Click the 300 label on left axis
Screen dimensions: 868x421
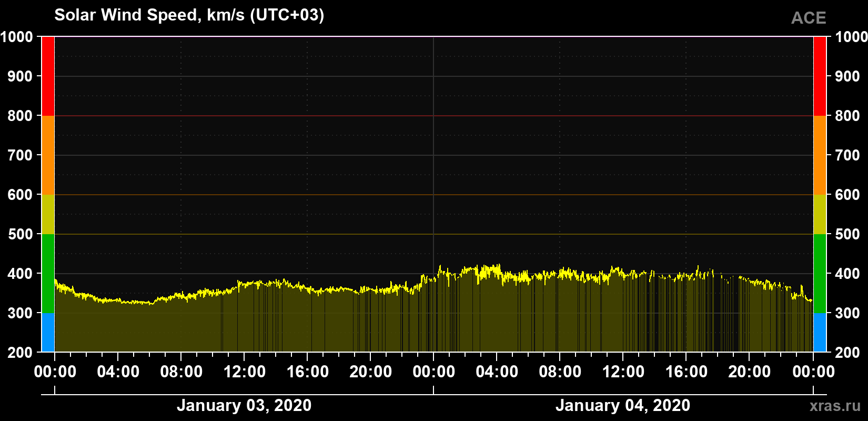[21, 313]
